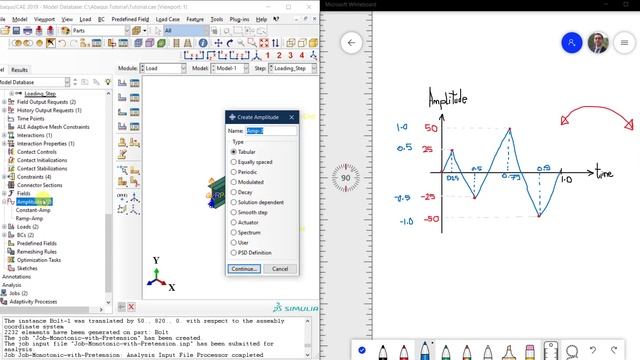Select the Spectrum amplitude type
640x360 pixels.
tap(246, 233)
